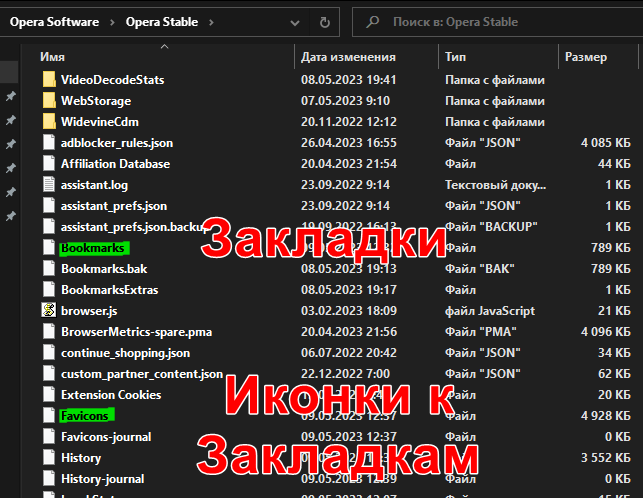
Task: Expand chevron after Opera Stable breadcrumb
Action: coord(211,22)
